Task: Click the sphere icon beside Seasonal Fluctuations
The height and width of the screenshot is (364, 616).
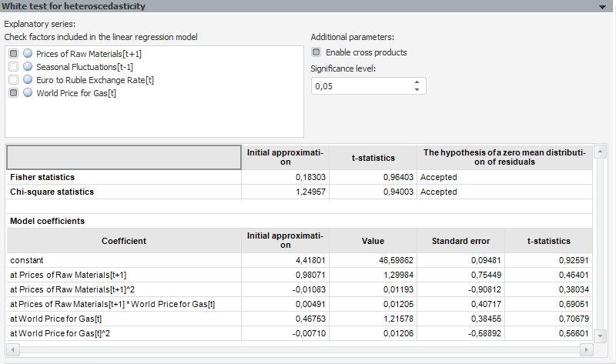Action: coord(28,66)
